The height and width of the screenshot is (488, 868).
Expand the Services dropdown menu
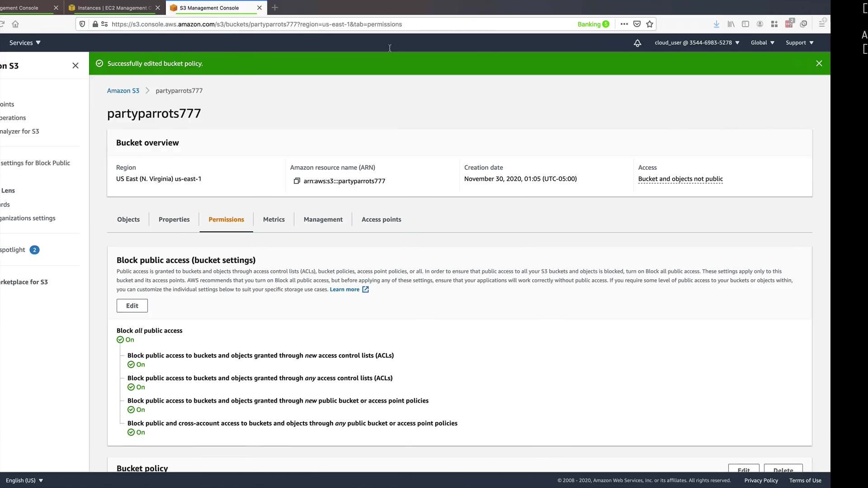click(x=25, y=43)
